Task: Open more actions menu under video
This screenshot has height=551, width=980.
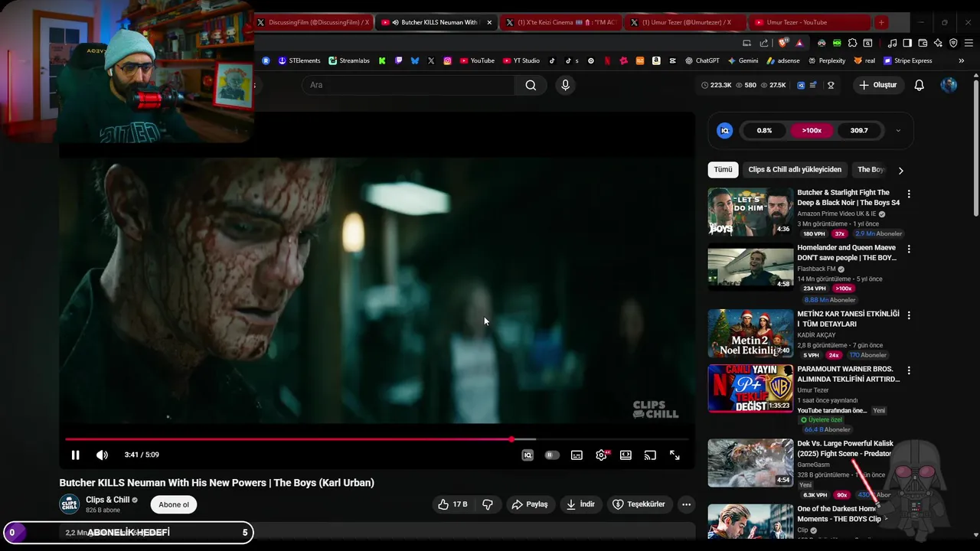Action: [x=686, y=504]
